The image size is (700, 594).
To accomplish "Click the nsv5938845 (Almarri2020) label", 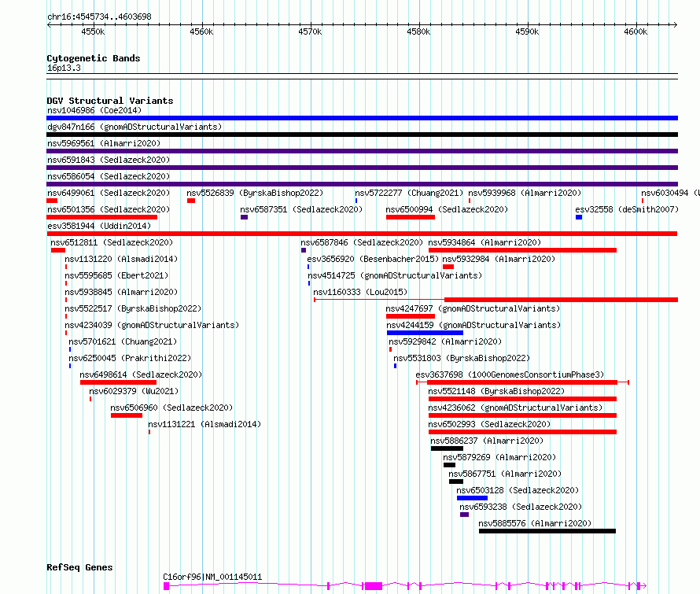I will [x=121, y=292].
